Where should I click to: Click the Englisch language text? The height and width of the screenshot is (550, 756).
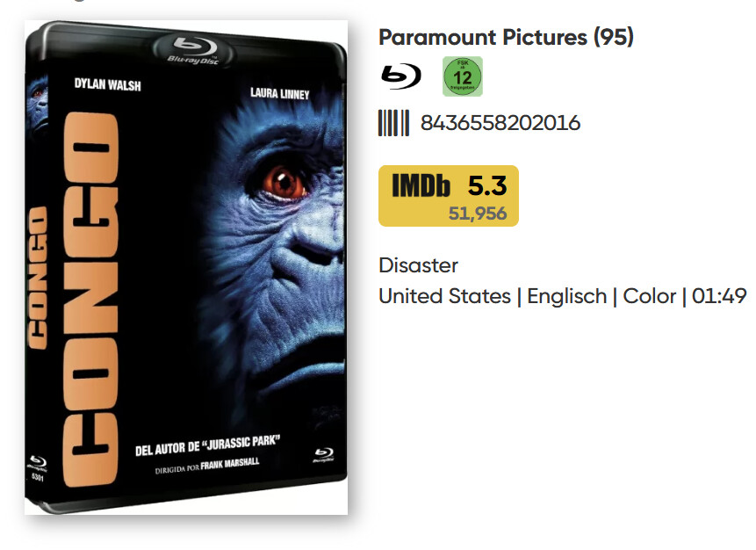[566, 296]
